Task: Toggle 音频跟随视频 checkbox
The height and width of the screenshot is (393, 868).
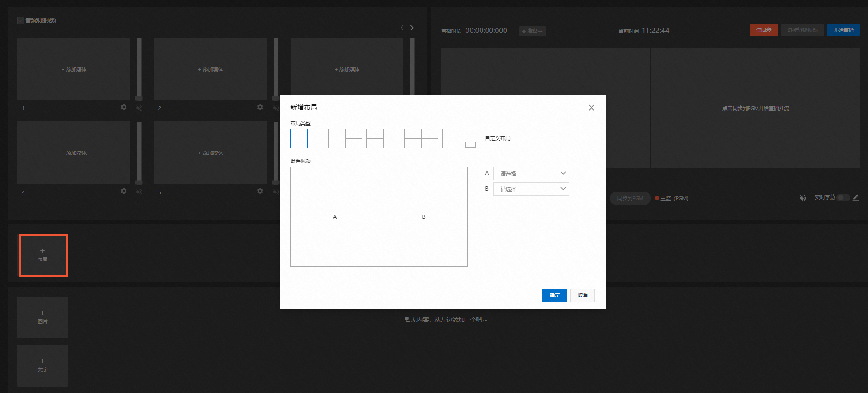Action: (21, 20)
